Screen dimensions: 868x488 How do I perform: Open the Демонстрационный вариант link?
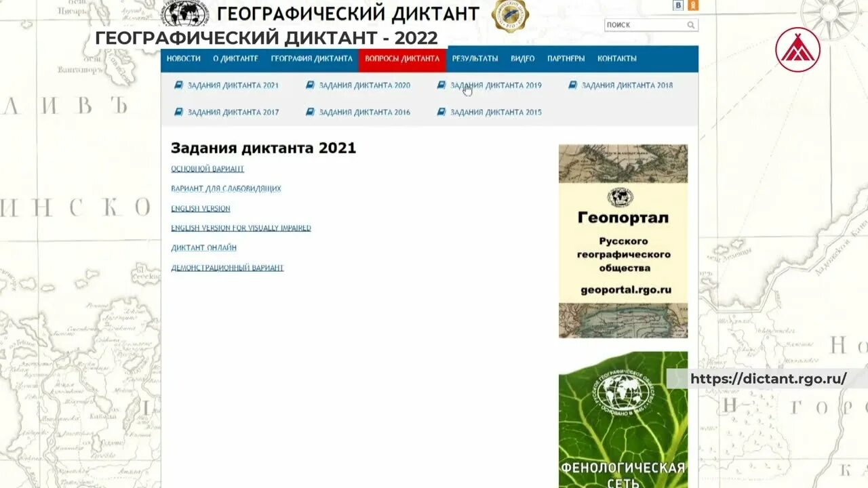(227, 268)
